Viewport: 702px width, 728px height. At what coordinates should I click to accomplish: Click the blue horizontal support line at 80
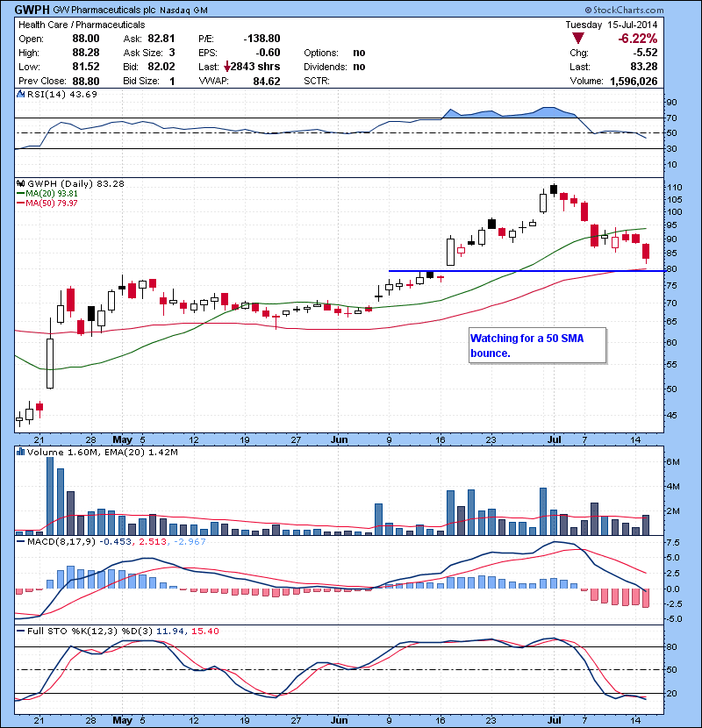click(526, 271)
